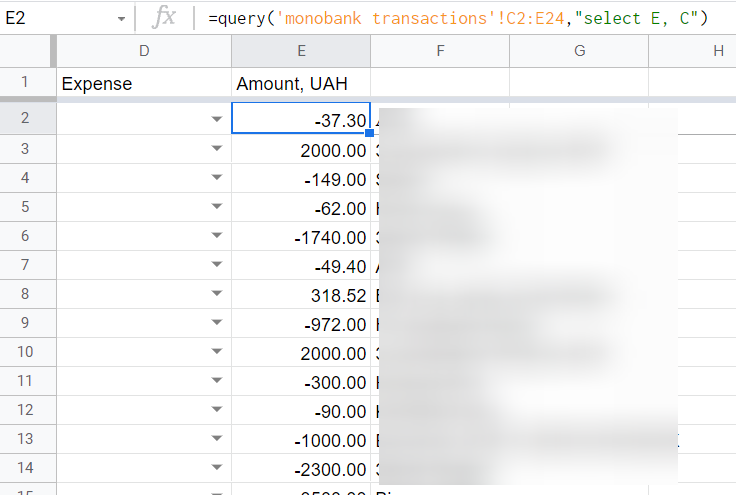736x495 pixels.
Task: Open the Expense dropdown in row 8
Action: 216,294
